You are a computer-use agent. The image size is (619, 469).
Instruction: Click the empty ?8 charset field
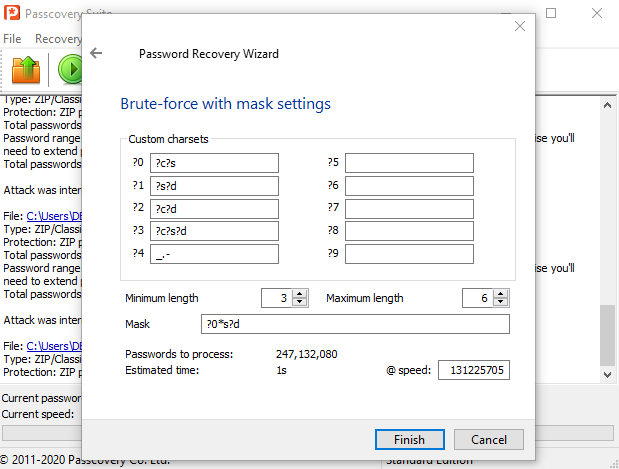tap(409, 231)
